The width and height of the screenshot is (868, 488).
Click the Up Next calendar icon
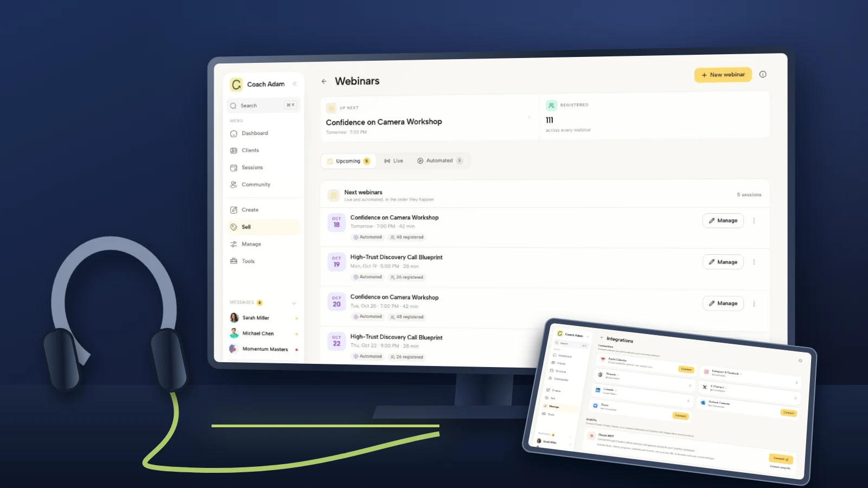331,108
